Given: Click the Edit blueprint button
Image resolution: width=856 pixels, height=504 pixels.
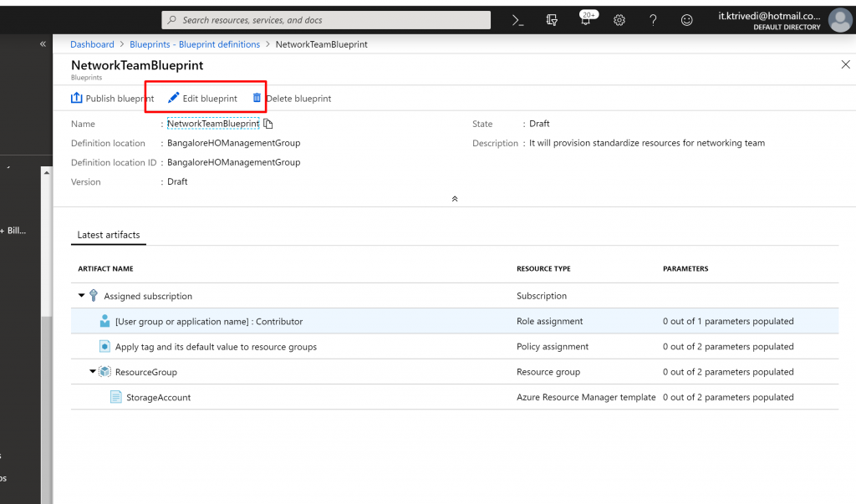Looking at the screenshot, I should pos(203,99).
